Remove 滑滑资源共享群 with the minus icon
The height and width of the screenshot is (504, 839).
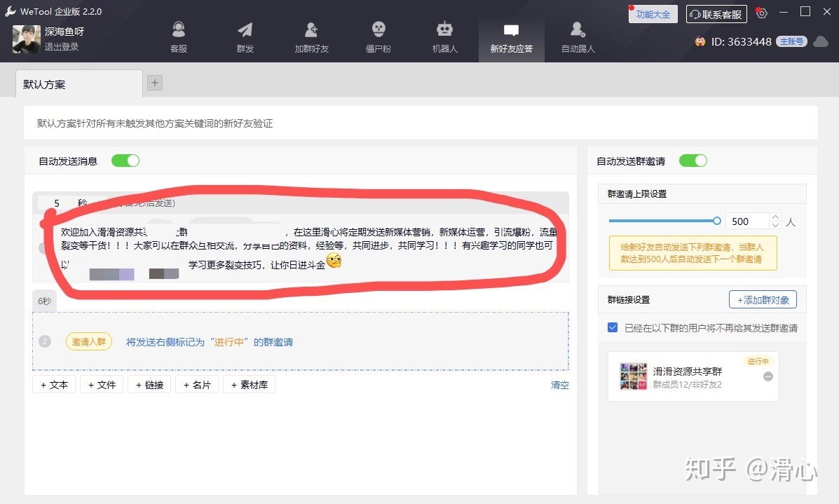pyautogui.click(x=768, y=376)
